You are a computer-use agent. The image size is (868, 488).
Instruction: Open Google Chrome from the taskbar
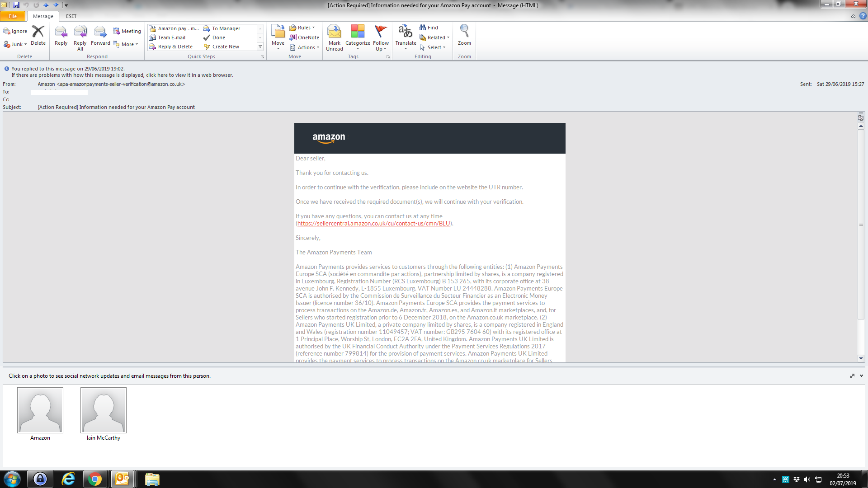pos(94,479)
